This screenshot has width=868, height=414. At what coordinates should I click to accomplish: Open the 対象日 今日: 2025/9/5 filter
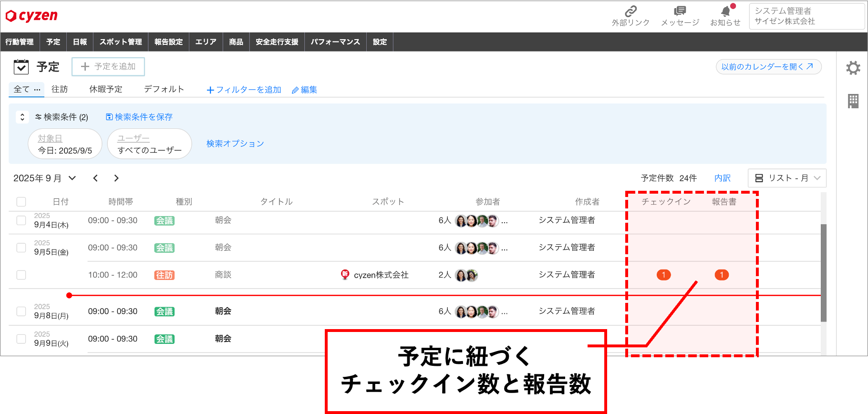coord(65,144)
